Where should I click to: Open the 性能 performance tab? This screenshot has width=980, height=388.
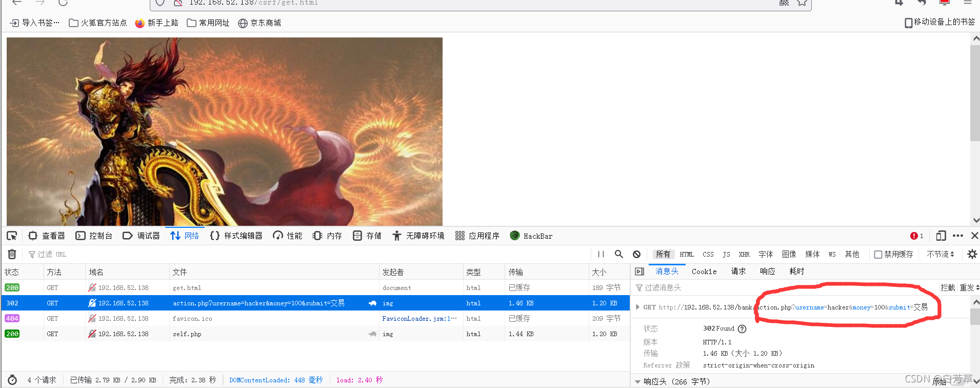[288, 236]
